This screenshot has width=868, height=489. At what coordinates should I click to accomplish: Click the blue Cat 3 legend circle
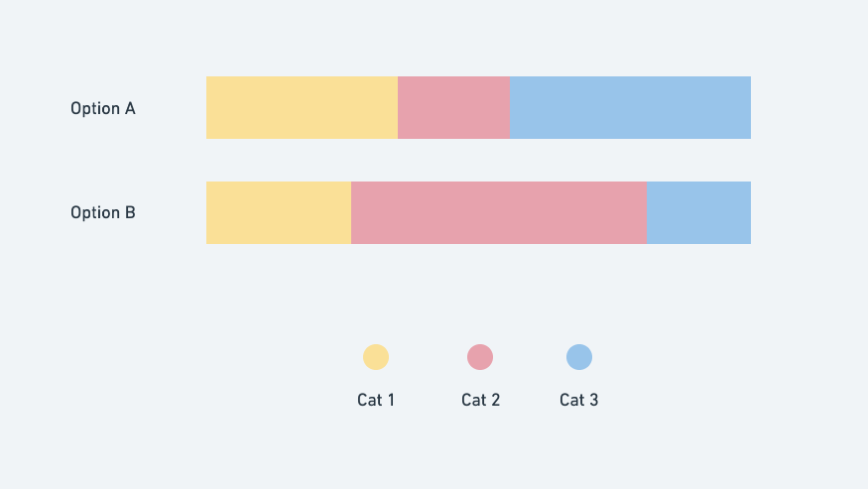pyautogui.click(x=579, y=357)
